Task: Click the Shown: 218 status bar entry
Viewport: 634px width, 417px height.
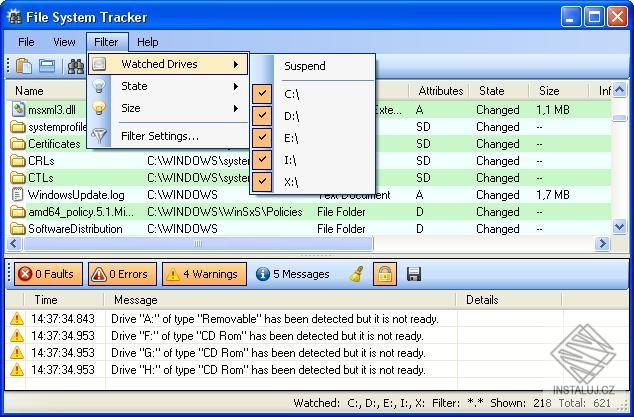Action: click(521, 403)
